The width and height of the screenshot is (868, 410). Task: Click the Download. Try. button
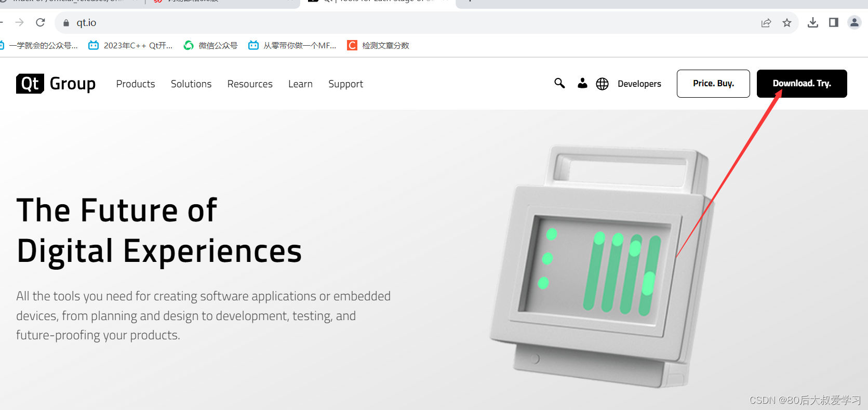pyautogui.click(x=802, y=84)
